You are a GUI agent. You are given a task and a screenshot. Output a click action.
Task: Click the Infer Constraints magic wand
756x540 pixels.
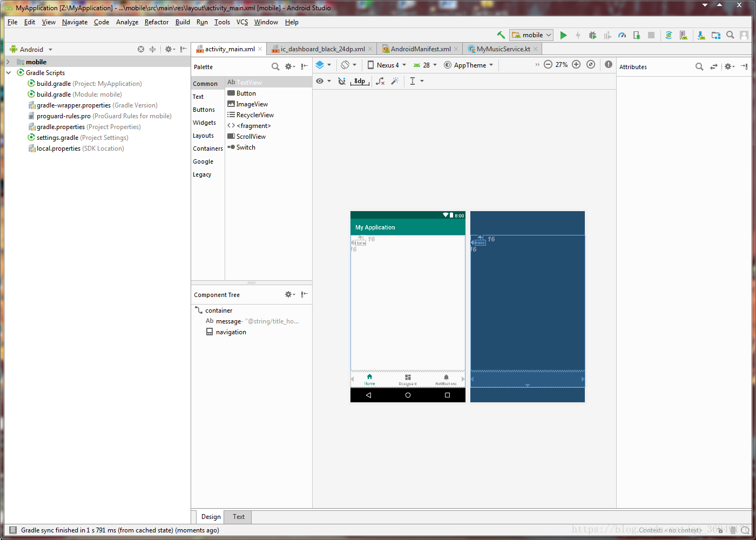pyautogui.click(x=395, y=81)
